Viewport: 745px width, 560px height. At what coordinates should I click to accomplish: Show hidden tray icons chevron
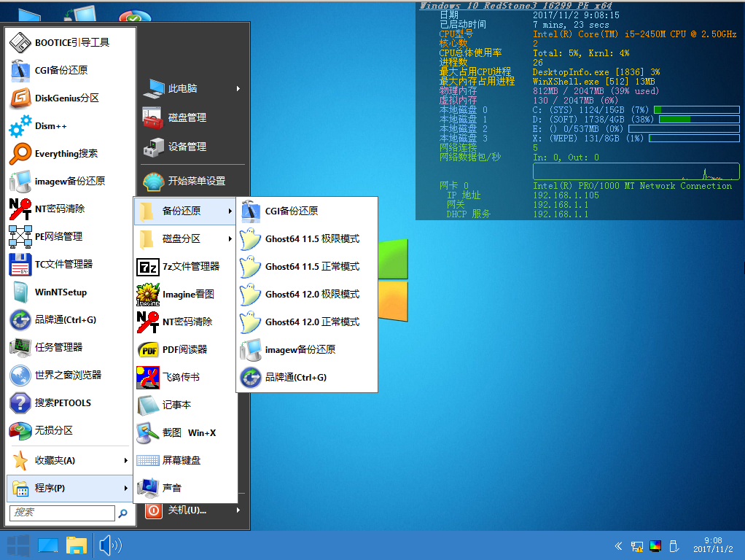[618, 545]
